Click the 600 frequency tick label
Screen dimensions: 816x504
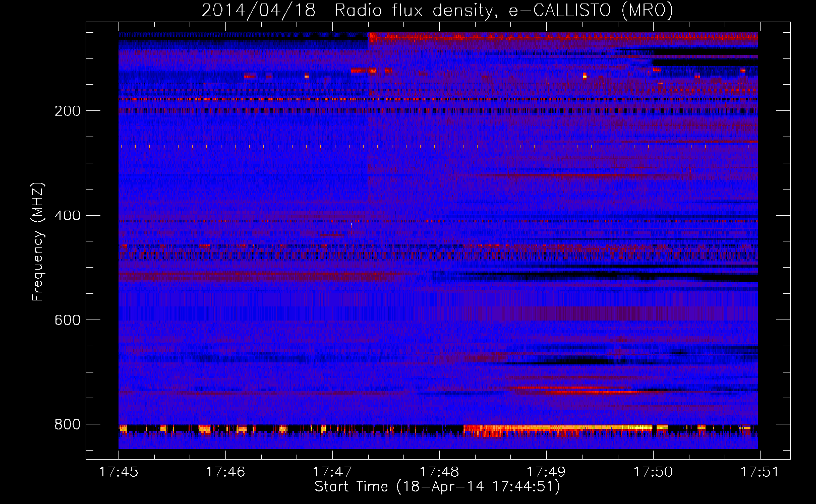68,321
